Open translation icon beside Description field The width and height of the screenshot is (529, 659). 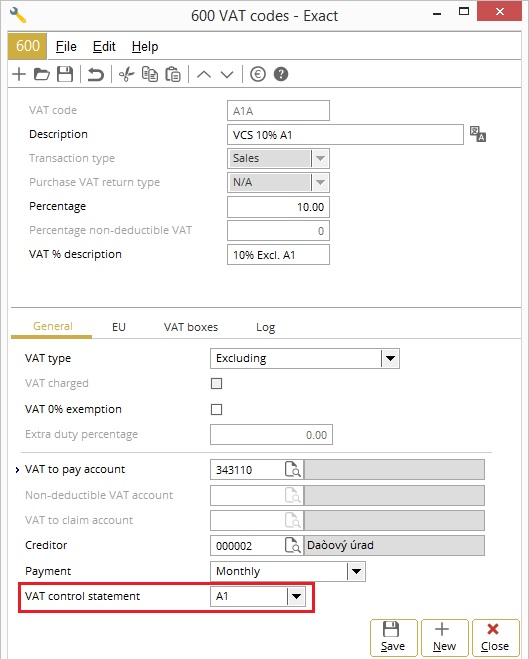point(478,134)
